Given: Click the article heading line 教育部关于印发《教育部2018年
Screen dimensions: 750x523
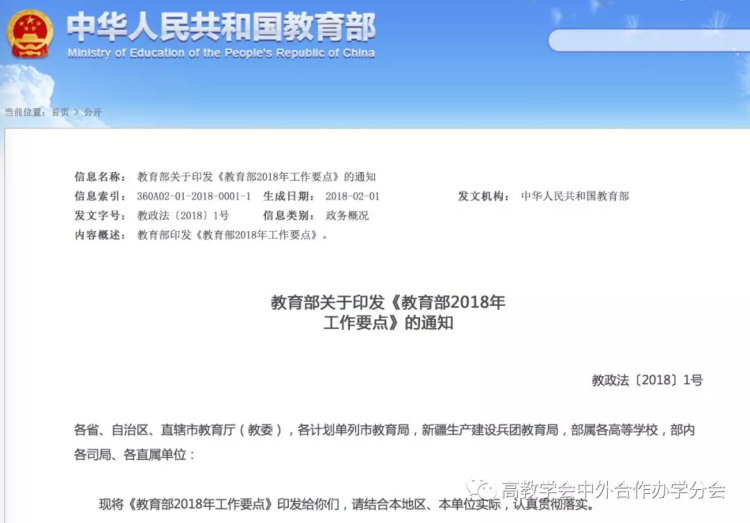Looking at the screenshot, I should click(388, 302).
